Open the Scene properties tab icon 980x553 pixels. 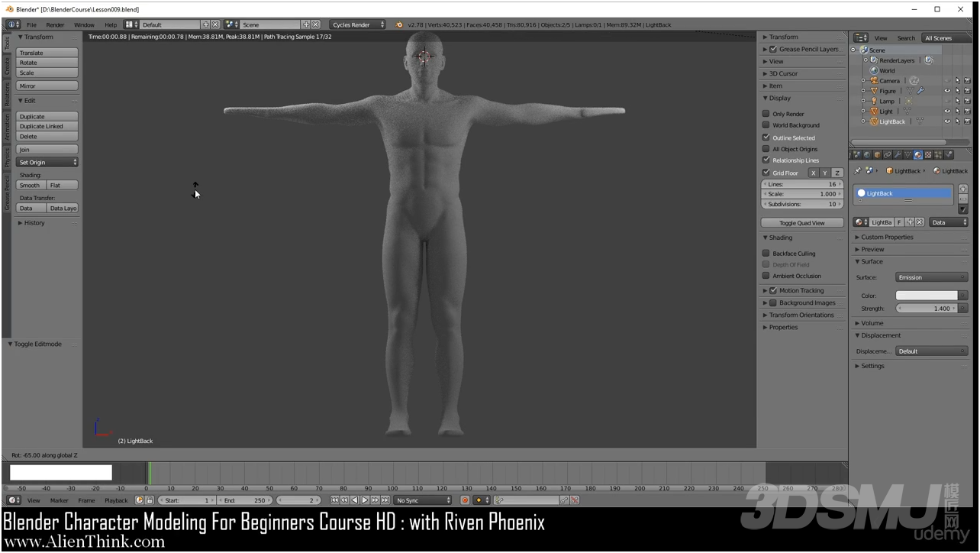857,154
